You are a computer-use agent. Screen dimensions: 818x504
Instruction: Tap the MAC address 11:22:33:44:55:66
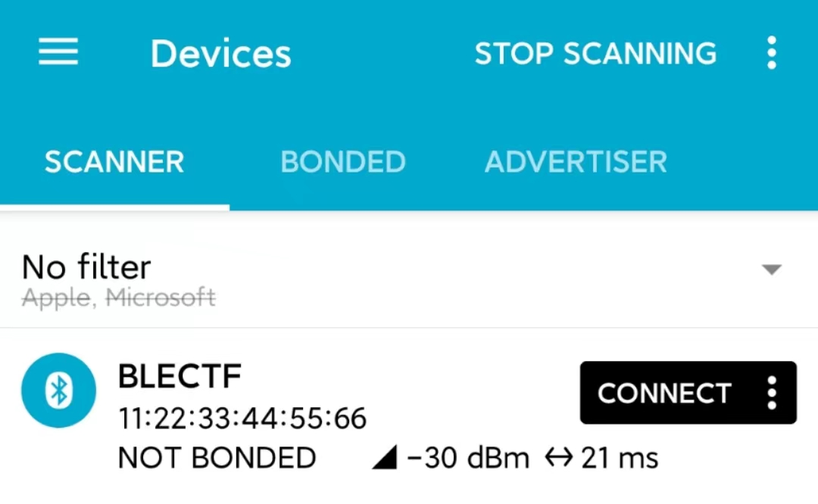coord(242,418)
